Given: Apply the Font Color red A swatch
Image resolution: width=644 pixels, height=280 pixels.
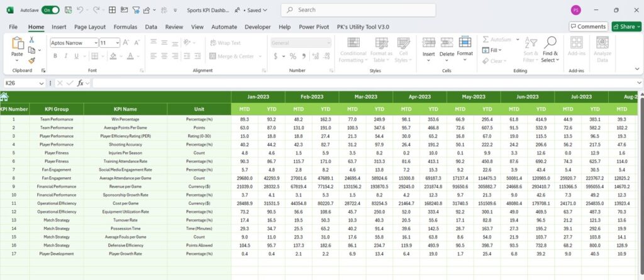Looking at the screenshot, I should click(x=130, y=56).
